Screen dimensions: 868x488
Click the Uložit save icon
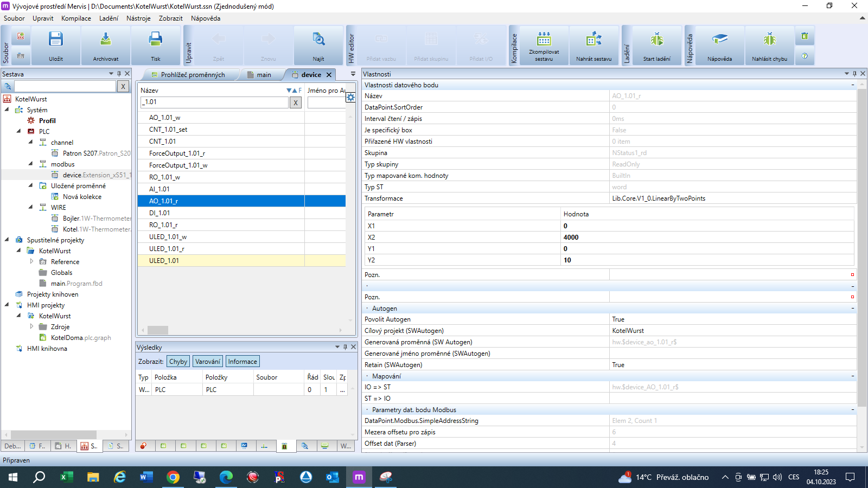coord(56,40)
